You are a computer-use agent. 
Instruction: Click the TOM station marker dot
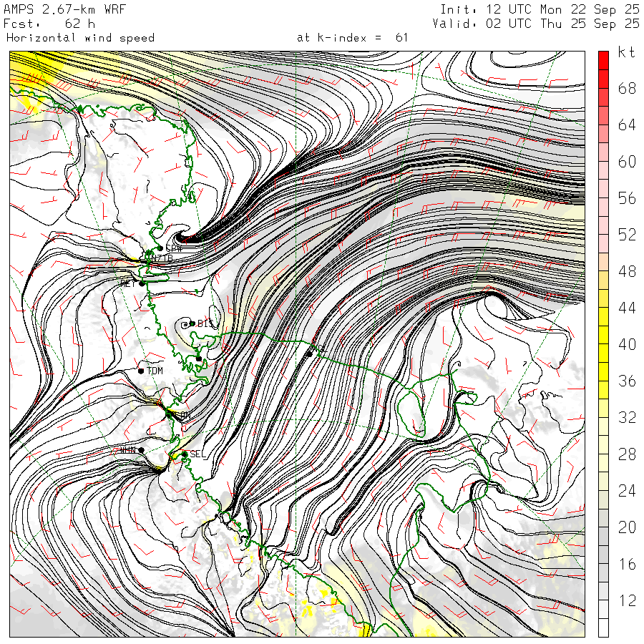pos(141,371)
